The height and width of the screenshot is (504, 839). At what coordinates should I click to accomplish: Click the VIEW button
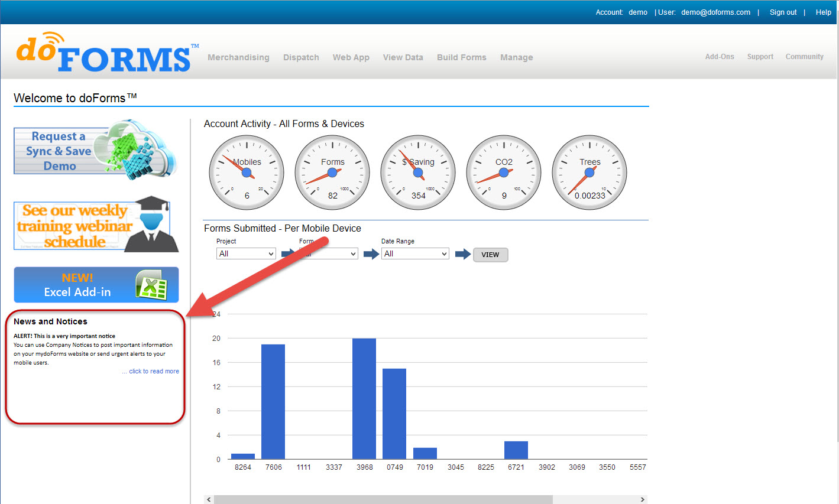coord(490,255)
